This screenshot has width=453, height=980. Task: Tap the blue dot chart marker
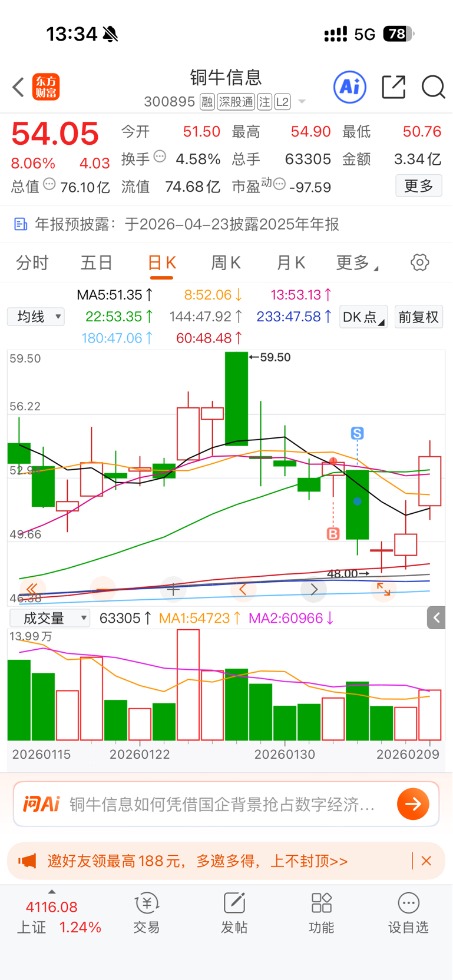[357, 501]
